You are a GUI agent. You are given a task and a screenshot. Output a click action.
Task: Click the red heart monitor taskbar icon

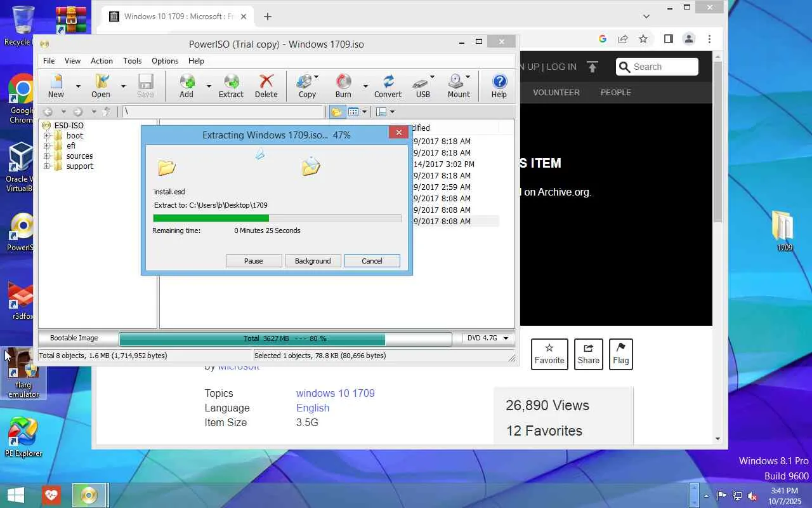(51, 495)
